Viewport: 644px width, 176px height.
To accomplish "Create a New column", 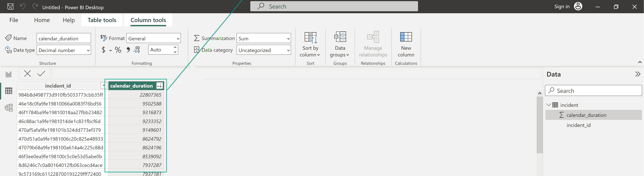I will click(406, 44).
